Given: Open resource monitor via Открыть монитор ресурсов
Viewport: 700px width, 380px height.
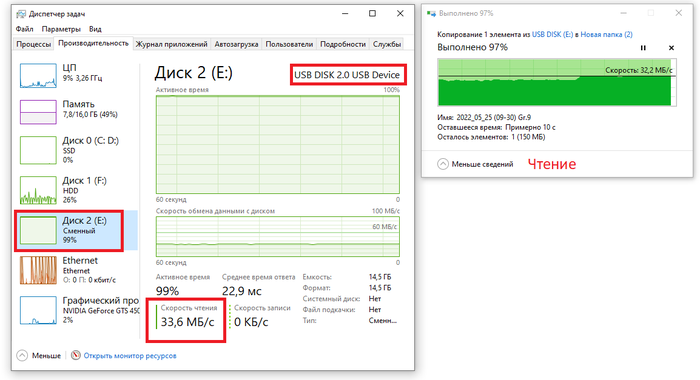Looking at the screenshot, I should 130,356.
